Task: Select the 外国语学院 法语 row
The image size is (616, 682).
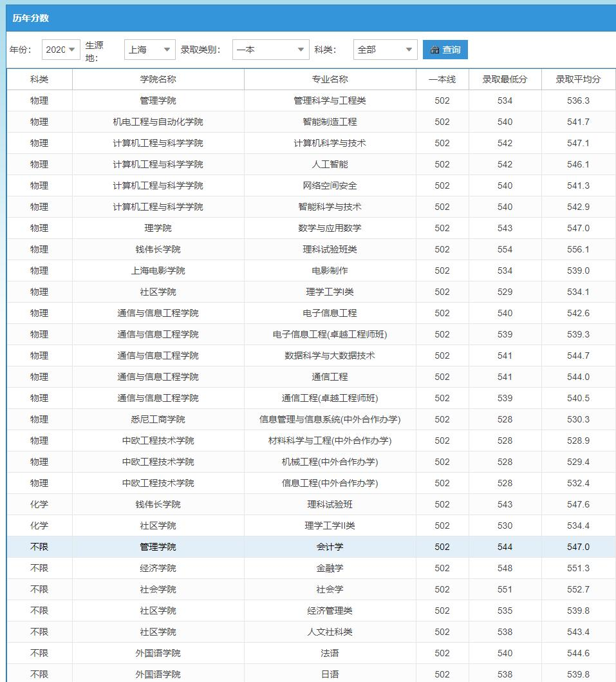Action: (x=312, y=653)
